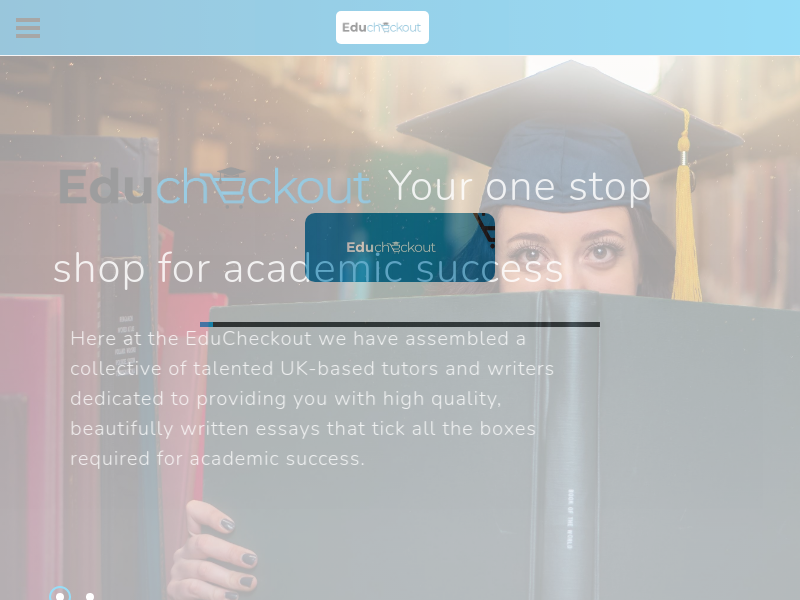
Task: Click the blue loading overlay's EduCheckout logo
Action: [391, 247]
